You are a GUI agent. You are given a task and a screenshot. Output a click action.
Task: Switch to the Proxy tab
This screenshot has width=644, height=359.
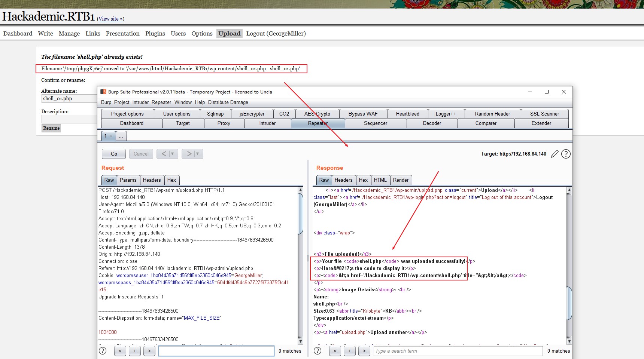pyautogui.click(x=224, y=123)
